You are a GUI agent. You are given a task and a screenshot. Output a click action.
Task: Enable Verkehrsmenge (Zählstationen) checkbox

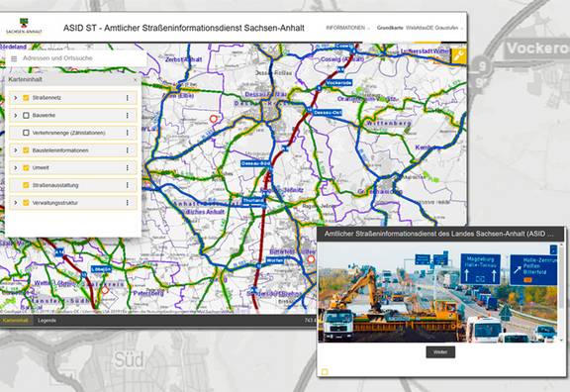[26, 133]
